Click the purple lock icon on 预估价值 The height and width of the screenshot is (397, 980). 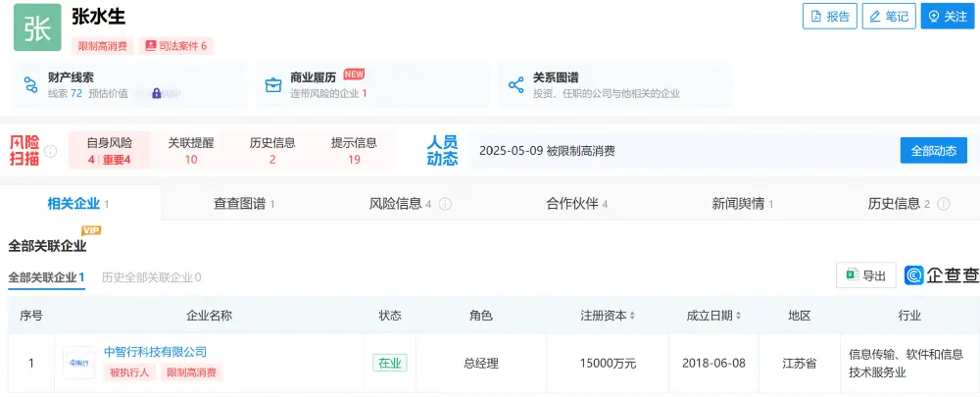156,93
